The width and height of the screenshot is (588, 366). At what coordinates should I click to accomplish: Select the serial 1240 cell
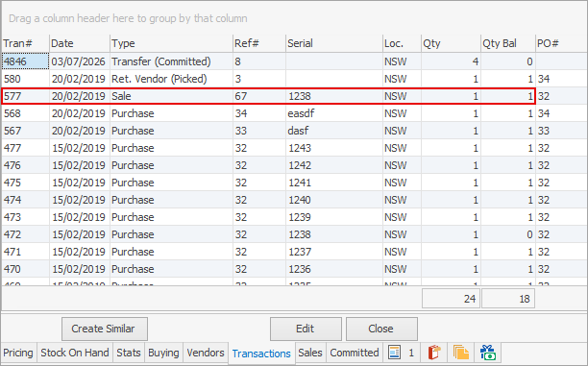[x=334, y=200]
